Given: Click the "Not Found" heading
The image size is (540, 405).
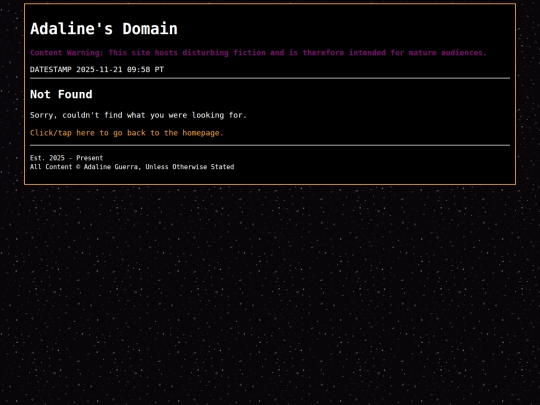Looking at the screenshot, I should click(61, 94).
